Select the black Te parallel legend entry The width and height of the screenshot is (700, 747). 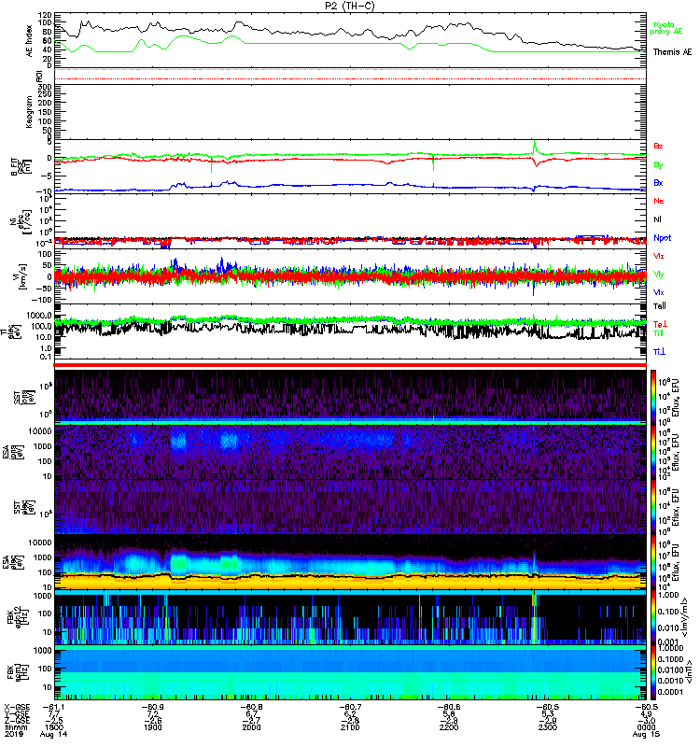click(x=660, y=306)
